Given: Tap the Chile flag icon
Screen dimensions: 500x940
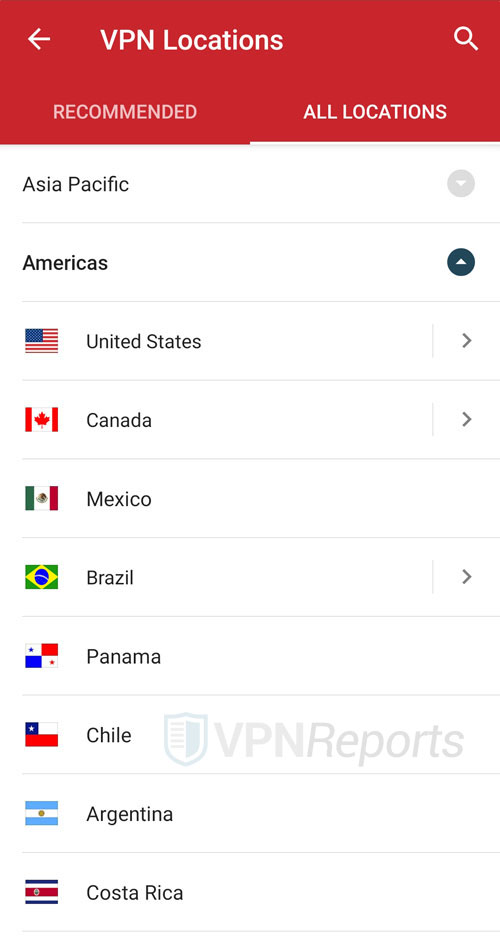Looking at the screenshot, I should pos(41,734).
